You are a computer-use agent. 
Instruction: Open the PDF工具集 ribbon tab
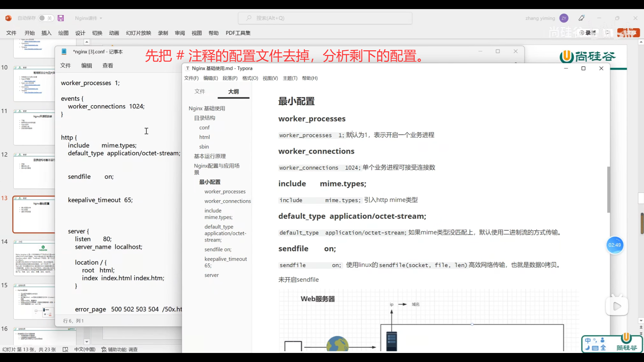[x=238, y=33]
